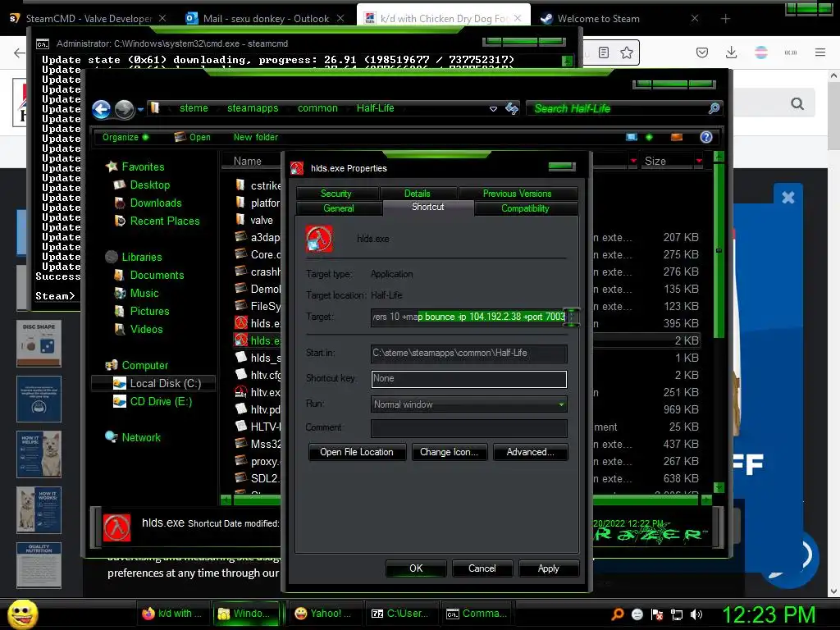Click the network tray icon

pos(677,614)
